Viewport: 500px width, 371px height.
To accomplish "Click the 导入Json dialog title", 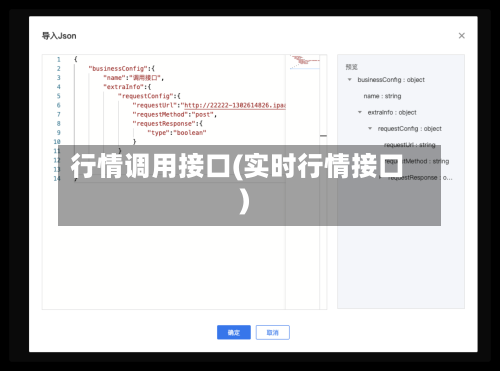I will (x=59, y=36).
